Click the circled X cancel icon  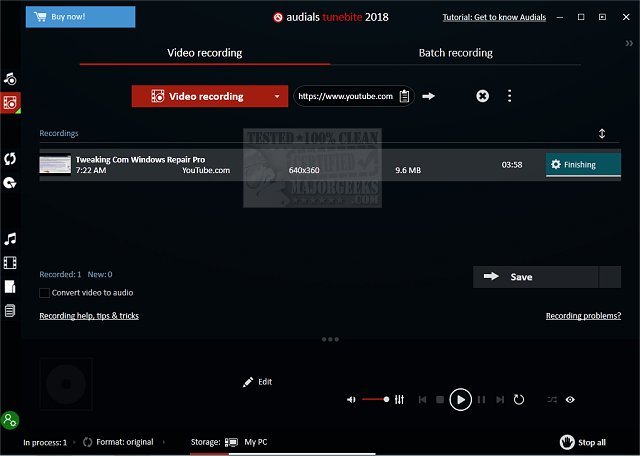coord(482,96)
